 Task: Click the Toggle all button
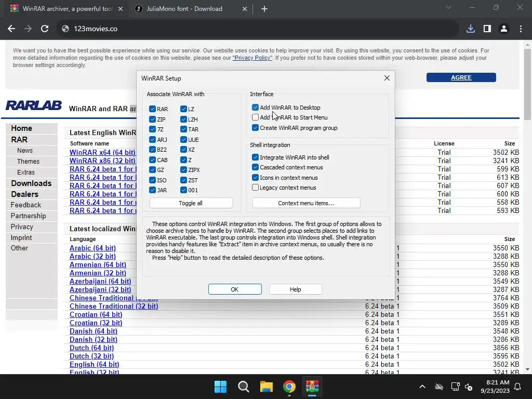point(191,203)
